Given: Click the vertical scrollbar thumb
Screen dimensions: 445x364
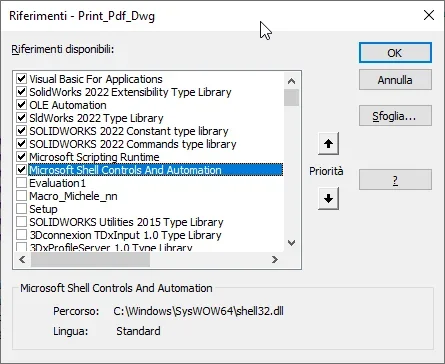Looking at the screenshot, I should click(291, 97).
